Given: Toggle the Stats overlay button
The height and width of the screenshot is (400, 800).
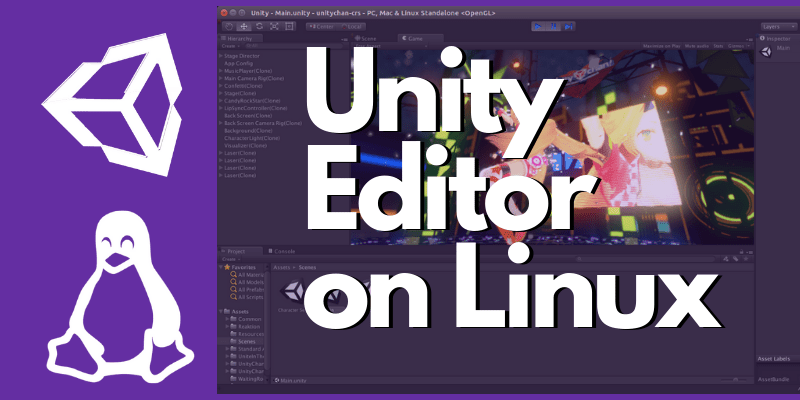Looking at the screenshot, I should 718,46.
